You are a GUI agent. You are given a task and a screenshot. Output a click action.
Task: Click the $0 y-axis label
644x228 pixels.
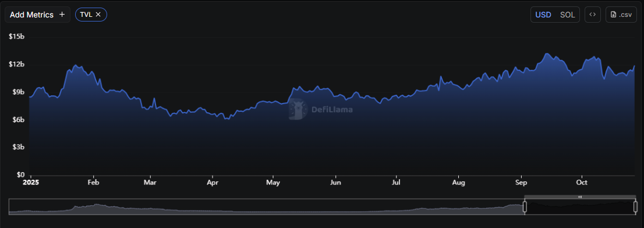coord(21,175)
